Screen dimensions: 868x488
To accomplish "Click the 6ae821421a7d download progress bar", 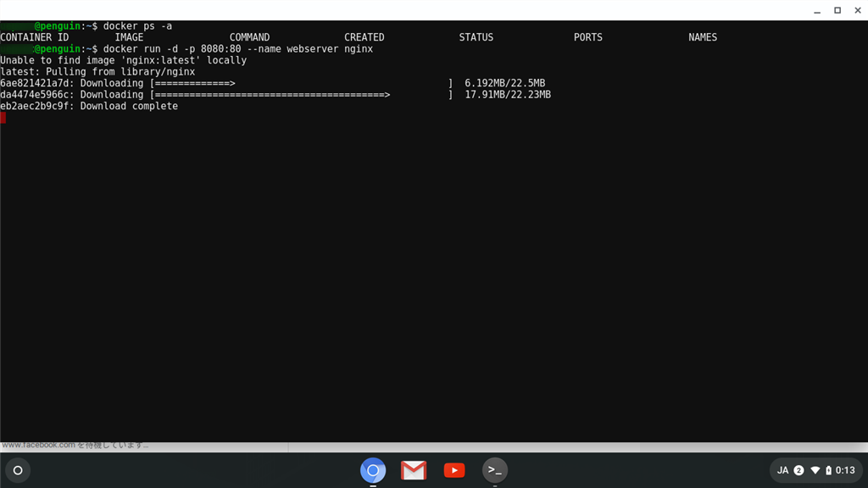I will (302, 83).
